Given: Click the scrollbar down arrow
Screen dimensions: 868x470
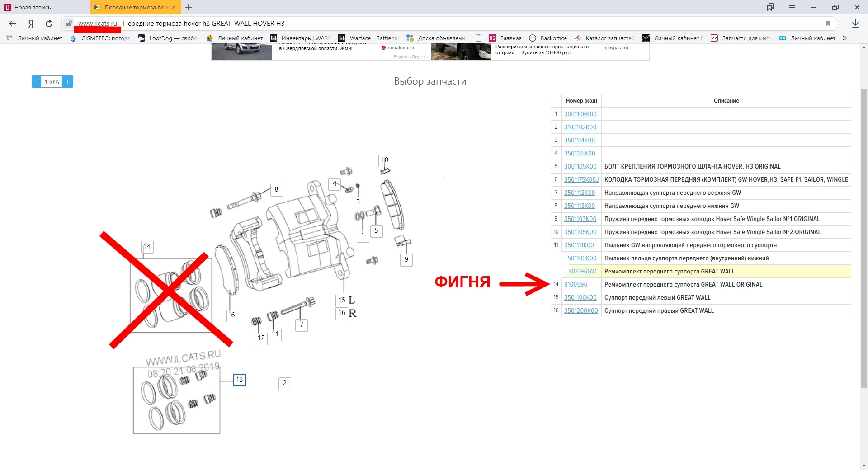Looking at the screenshot, I should point(864,465).
